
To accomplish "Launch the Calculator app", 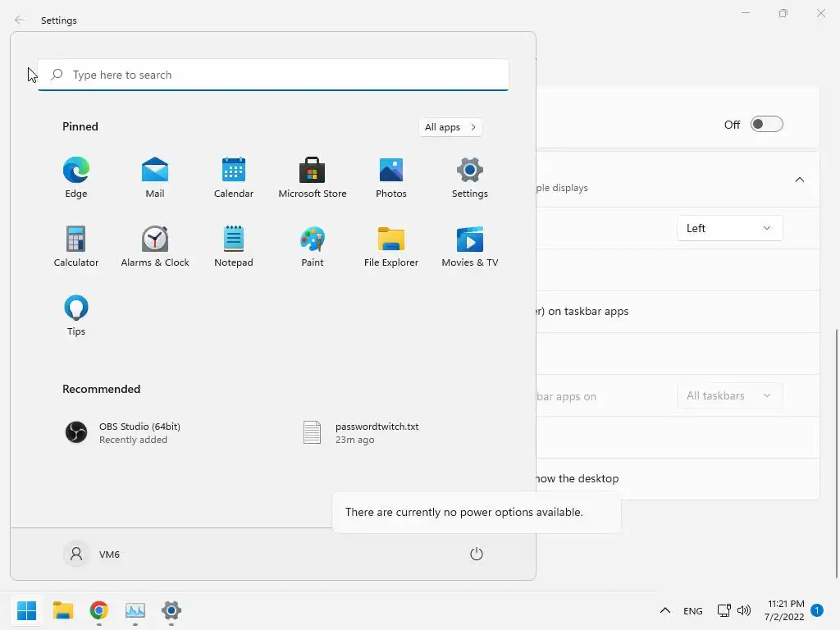I will click(x=76, y=246).
